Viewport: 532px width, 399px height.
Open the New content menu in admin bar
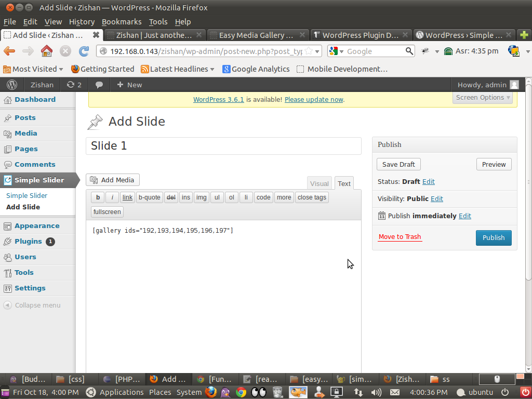pyautogui.click(x=129, y=85)
